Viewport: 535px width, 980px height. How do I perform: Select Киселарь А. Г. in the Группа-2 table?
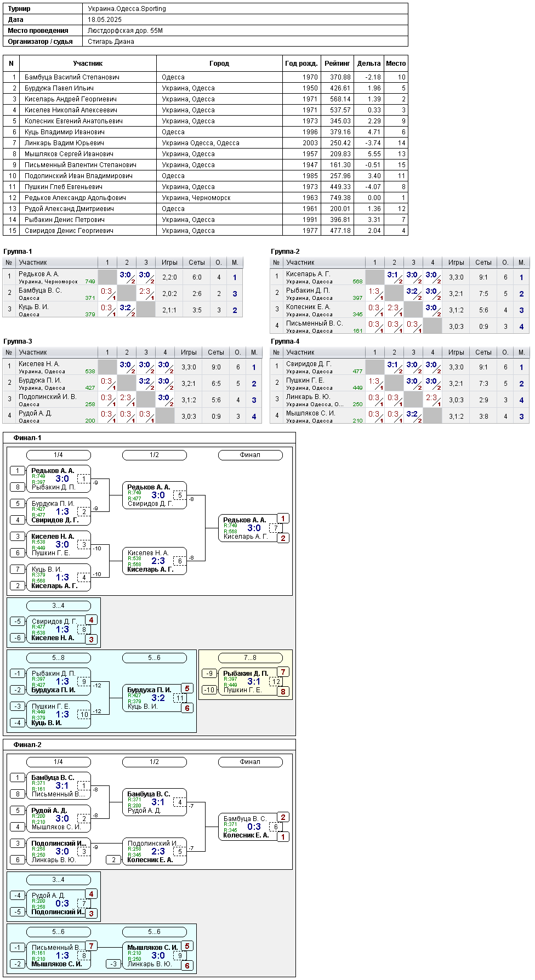click(308, 274)
